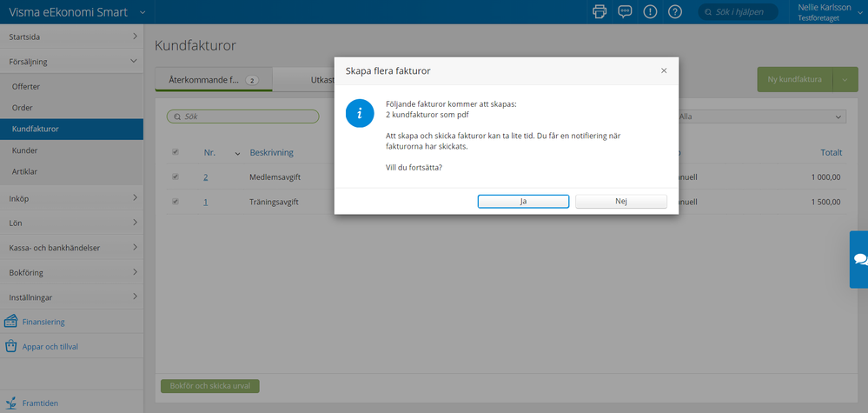The height and width of the screenshot is (413, 868).
Task: Open Appar och tillval basket icon
Action: point(12,346)
